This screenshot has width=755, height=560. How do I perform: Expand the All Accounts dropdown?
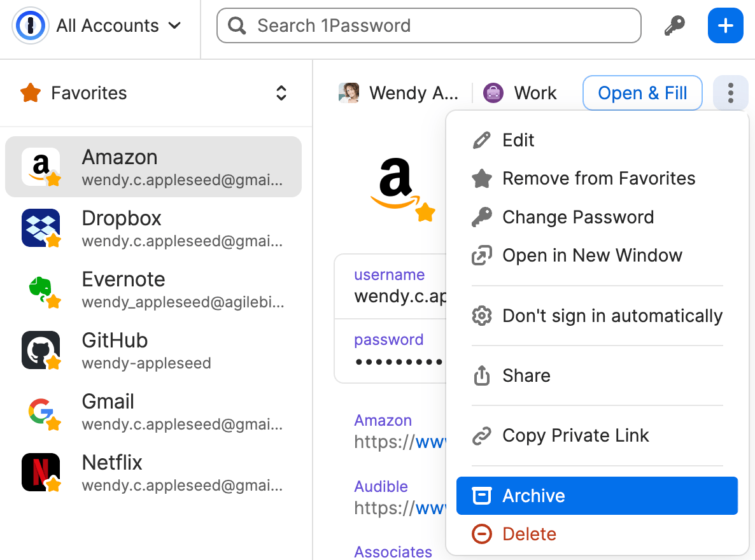click(x=118, y=26)
